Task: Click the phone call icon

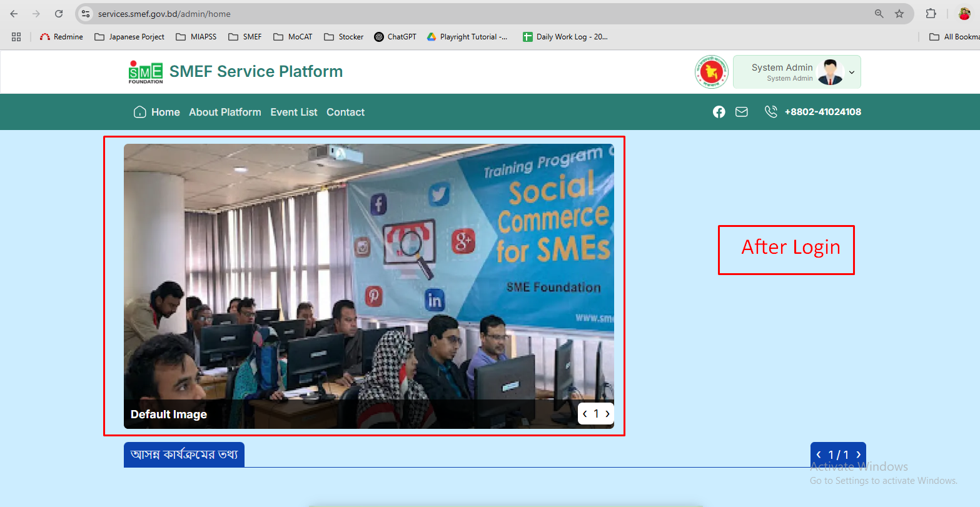Action: (x=771, y=112)
